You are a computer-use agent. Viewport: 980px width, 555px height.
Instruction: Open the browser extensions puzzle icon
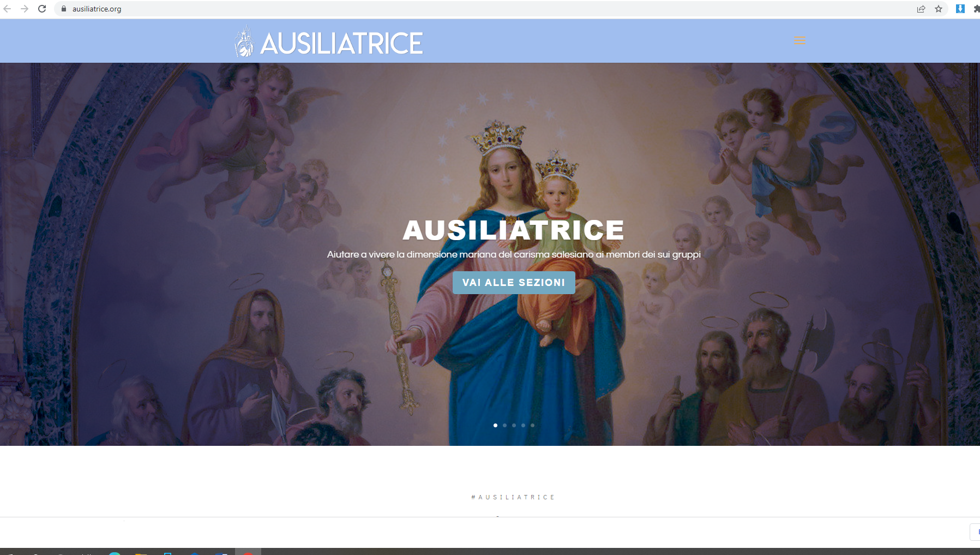[977, 9]
